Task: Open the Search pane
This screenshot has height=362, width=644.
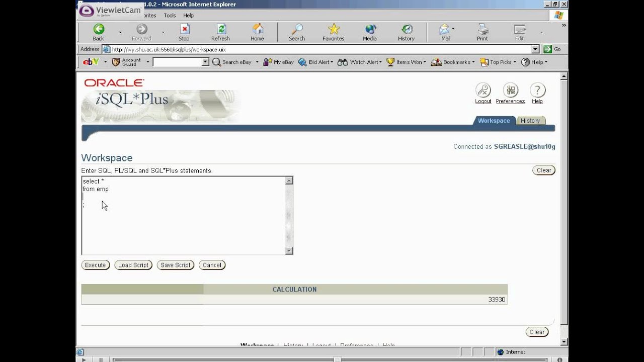Action: [297, 32]
